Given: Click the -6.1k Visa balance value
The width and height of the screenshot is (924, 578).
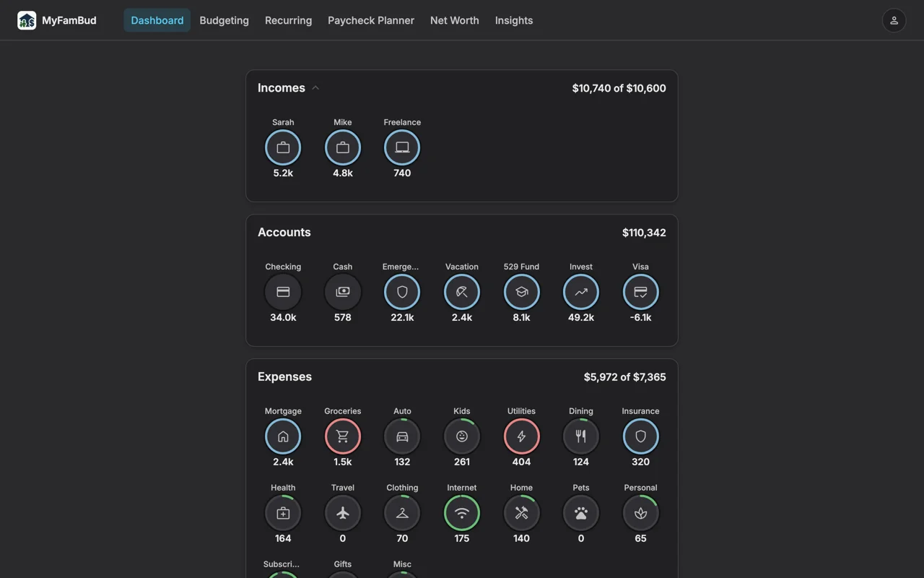Looking at the screenshot, I should click(x=640, y=317).
